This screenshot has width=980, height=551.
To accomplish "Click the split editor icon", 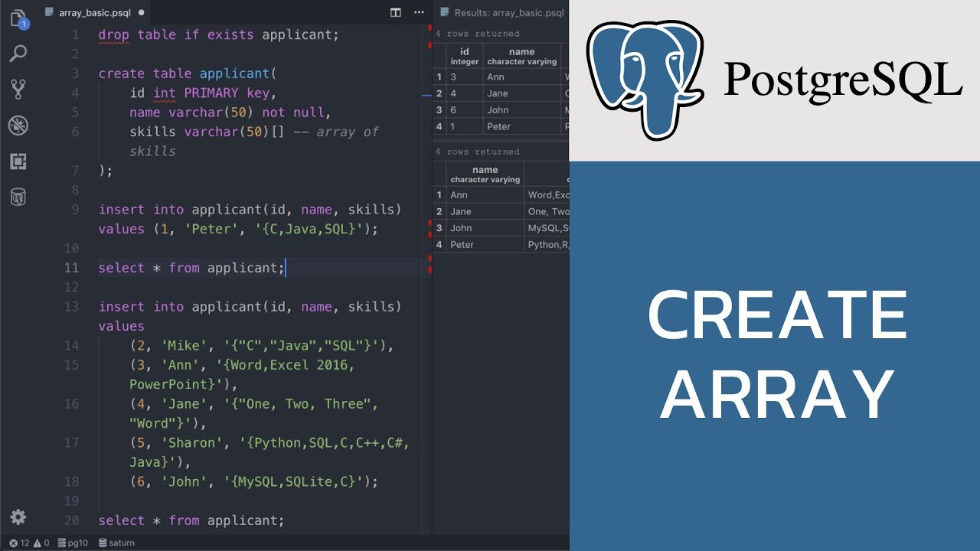I will click(396, 13).
